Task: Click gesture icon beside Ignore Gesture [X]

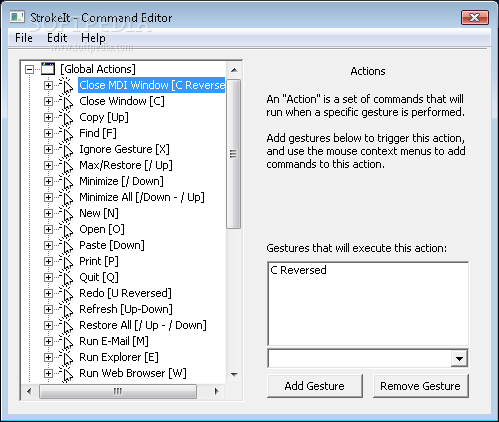Action: click(66, 150)
